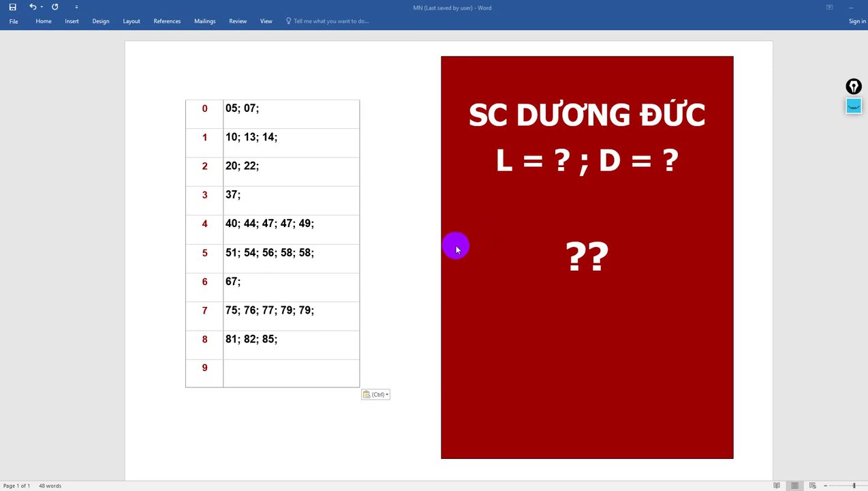Viewport: 868px width, 491px height.
Task: Open Web Layout view icon
Action: 812,486
